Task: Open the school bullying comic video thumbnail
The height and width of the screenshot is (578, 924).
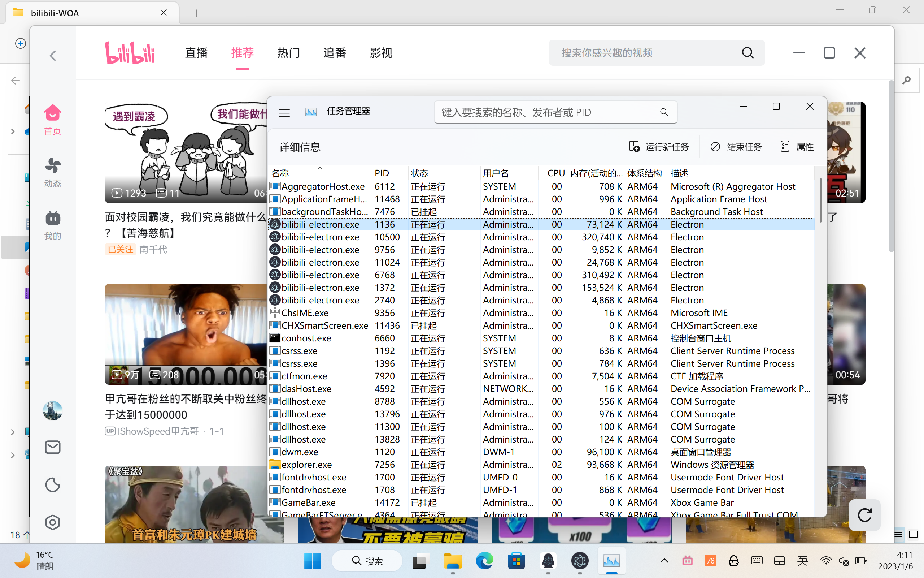Action: pos(186,152)
